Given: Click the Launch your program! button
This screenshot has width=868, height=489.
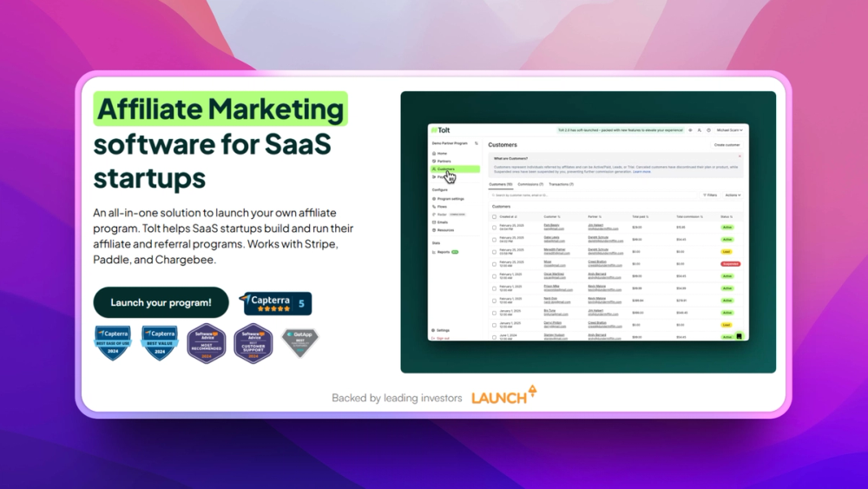Looking at the screenshot, I should [161, 302].
